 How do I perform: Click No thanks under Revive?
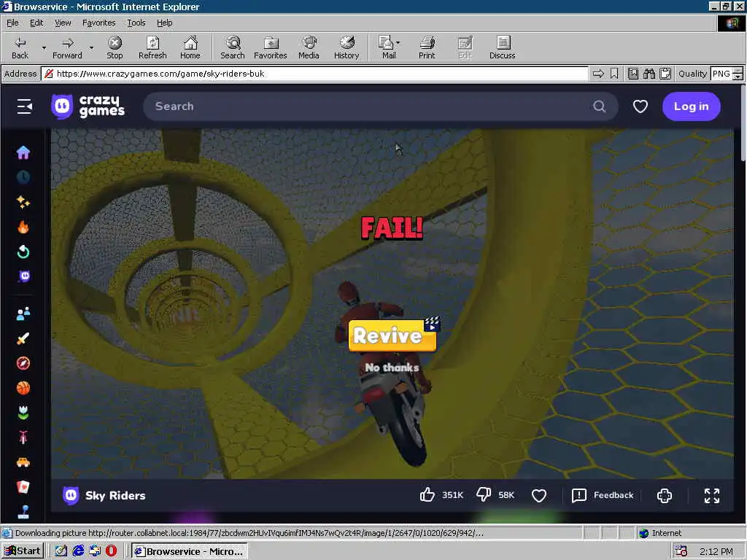point(392,367)
